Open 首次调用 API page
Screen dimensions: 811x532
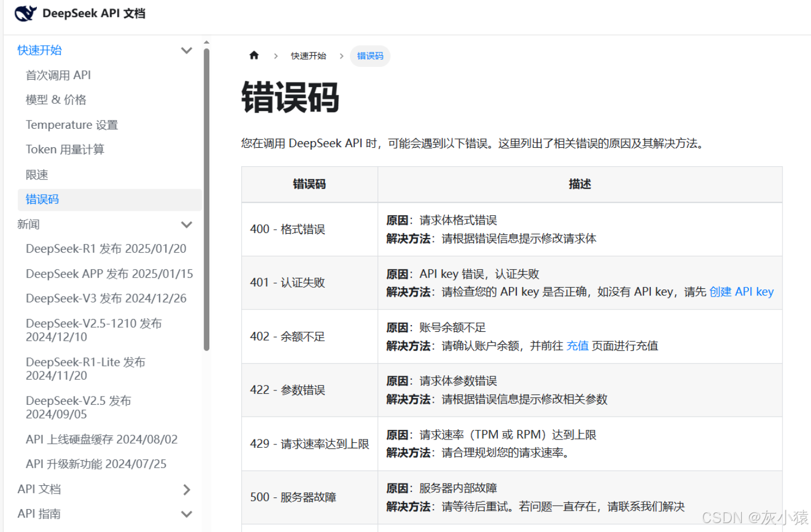coord(58,75)
